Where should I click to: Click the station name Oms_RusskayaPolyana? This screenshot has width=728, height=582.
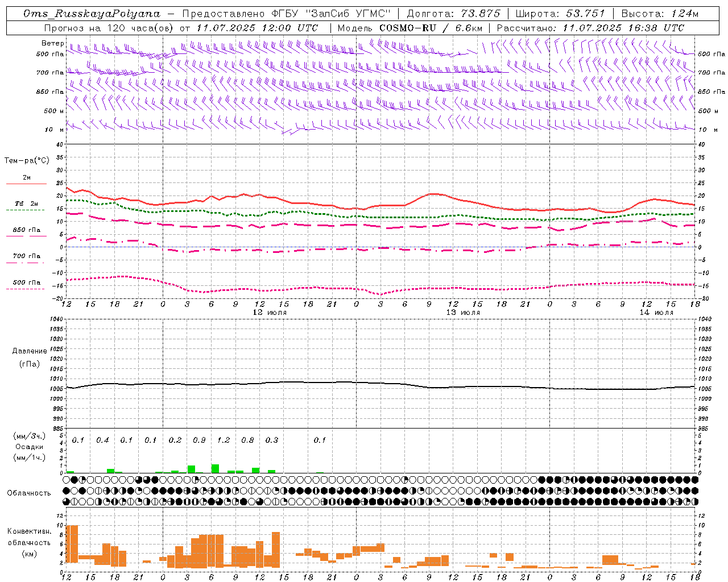coord(92,14)
